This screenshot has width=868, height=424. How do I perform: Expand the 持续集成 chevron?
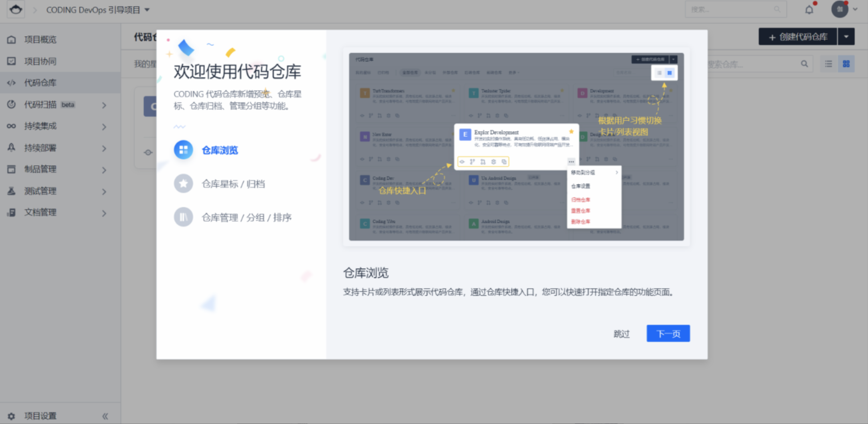click(104, 127)
